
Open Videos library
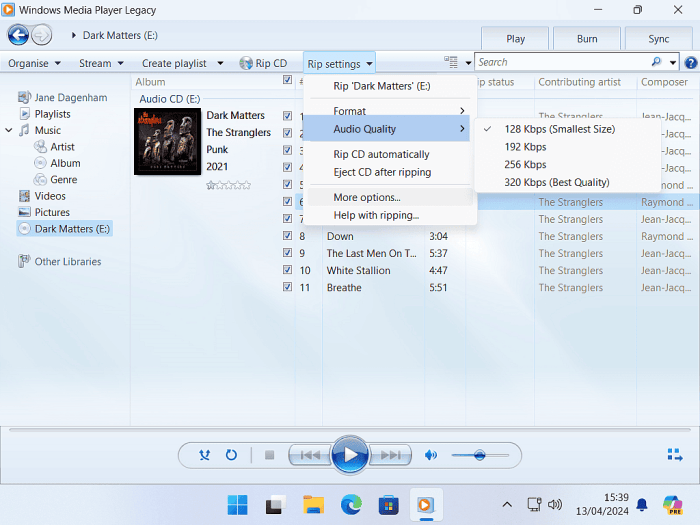(x=50, y=196)
